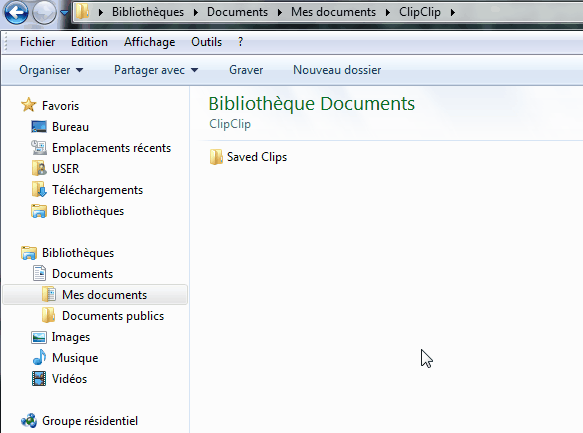Click the Forward navigation arrow button
The width and height of the screenshot is (583, 433).
[44, 12]
